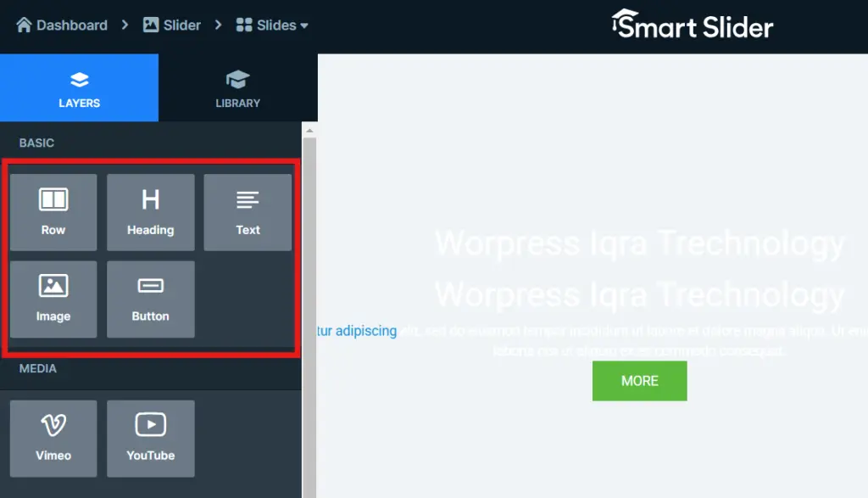Click the Smart Slider logo
The height and width of the screenshot is (498, 868).
[692, 25]
